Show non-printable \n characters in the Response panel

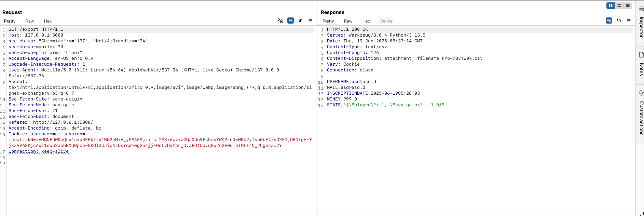click(619, 21)
